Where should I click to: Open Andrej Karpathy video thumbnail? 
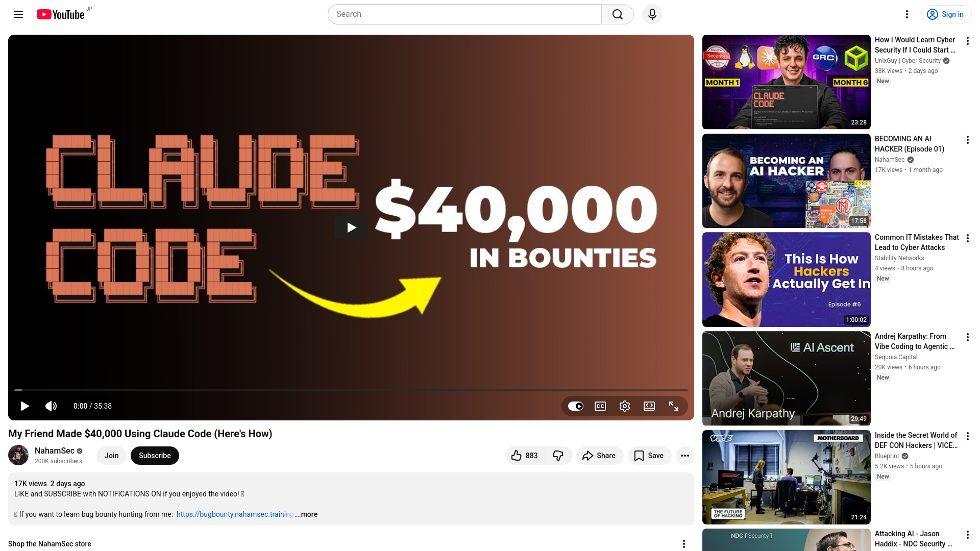[787, 378]
